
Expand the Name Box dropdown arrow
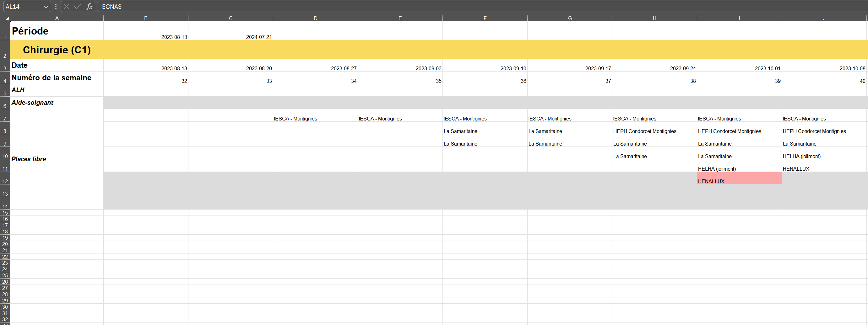pyautogui.click(x=46, y=7)
